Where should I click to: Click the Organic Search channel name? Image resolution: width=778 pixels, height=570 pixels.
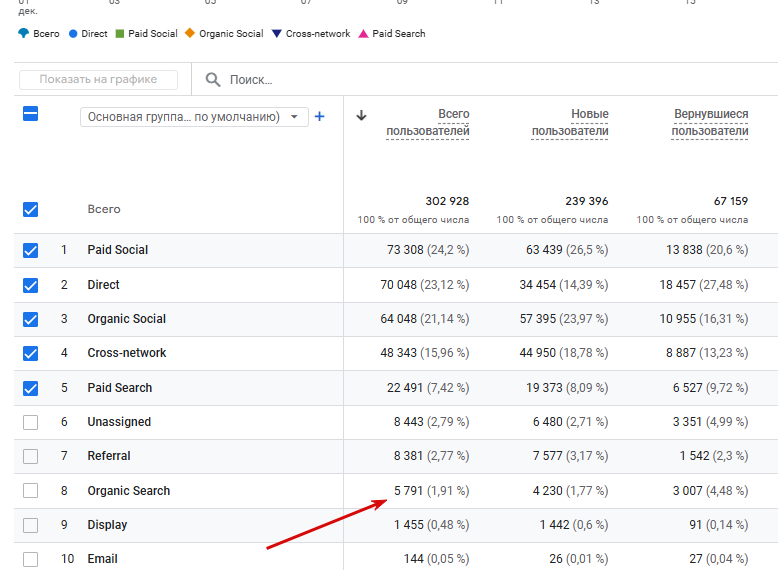point(129,491)
